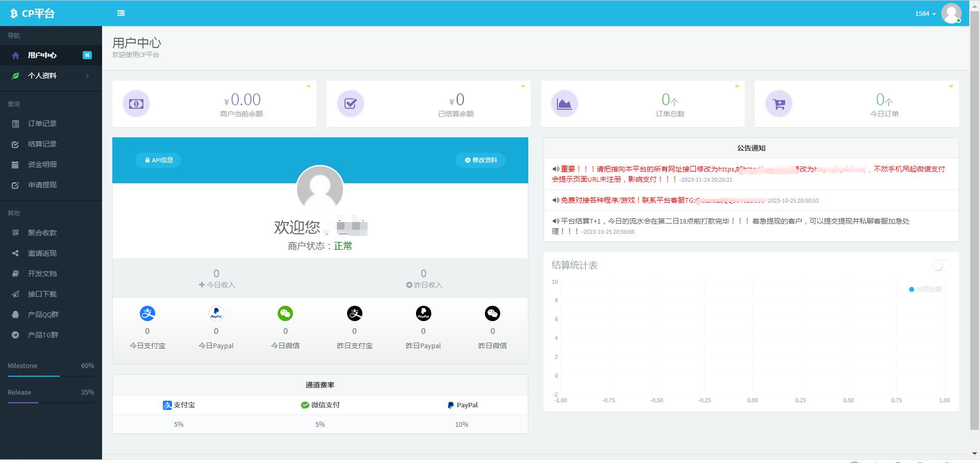
Task: Click the order total chart icon
Action: [x=565, y=104]
